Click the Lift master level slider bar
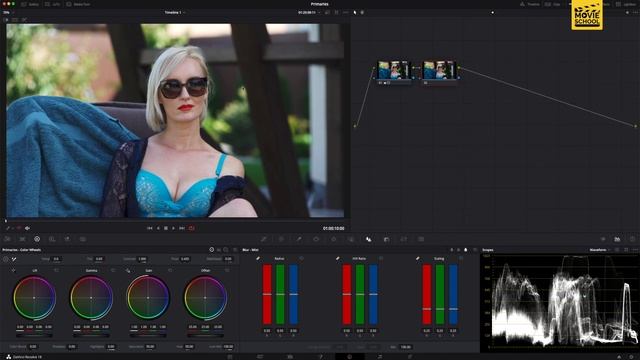640x360 pixels. [34, 336]
